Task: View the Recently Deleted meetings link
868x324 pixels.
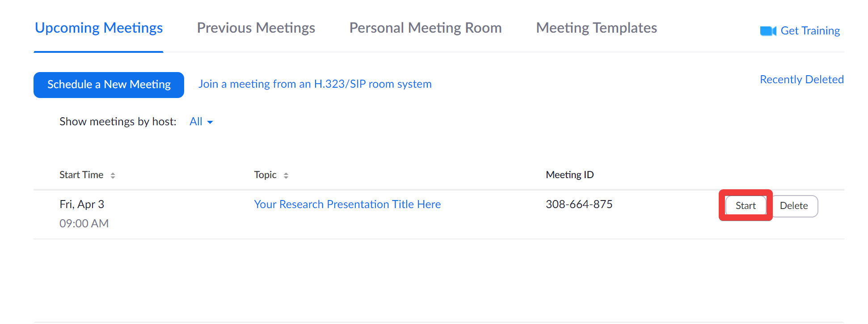Action: (802, 79)
